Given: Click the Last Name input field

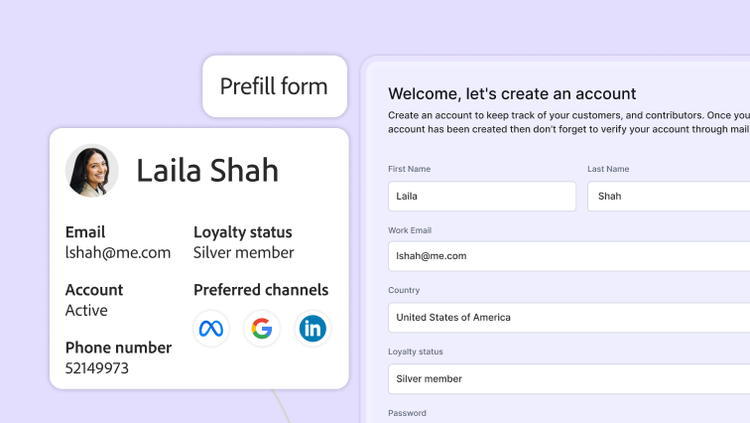Looking at the screenshot, I should click(668, 196).
